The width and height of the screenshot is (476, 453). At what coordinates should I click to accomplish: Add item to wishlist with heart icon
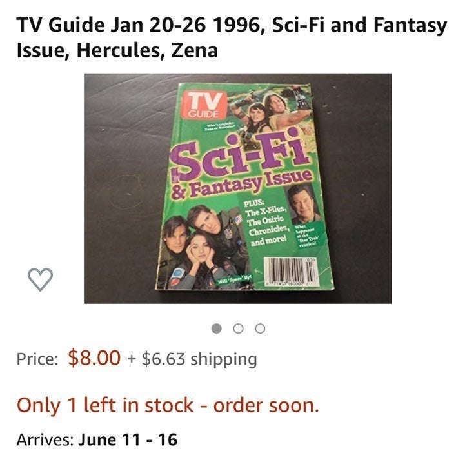[40, 279]
